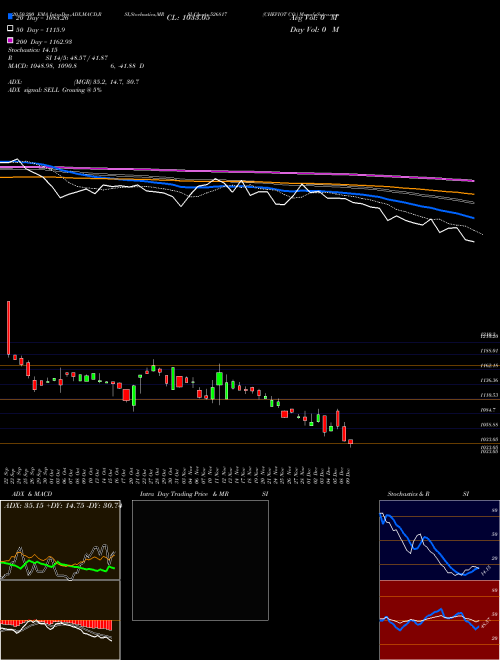Image resolution: width=500 pixels, height=660 pixels.
Task: Click the 'CL:' closing price value
Action: [x=188, y=18]
